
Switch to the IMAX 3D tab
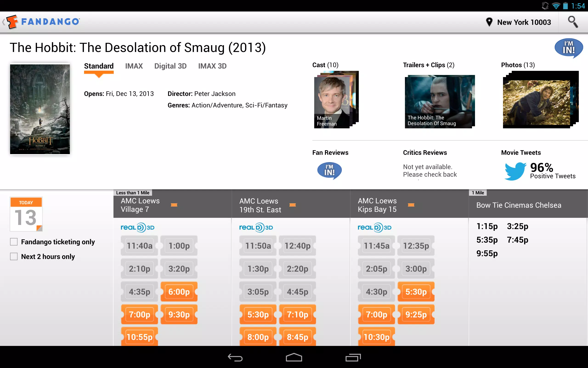[212, 66]
